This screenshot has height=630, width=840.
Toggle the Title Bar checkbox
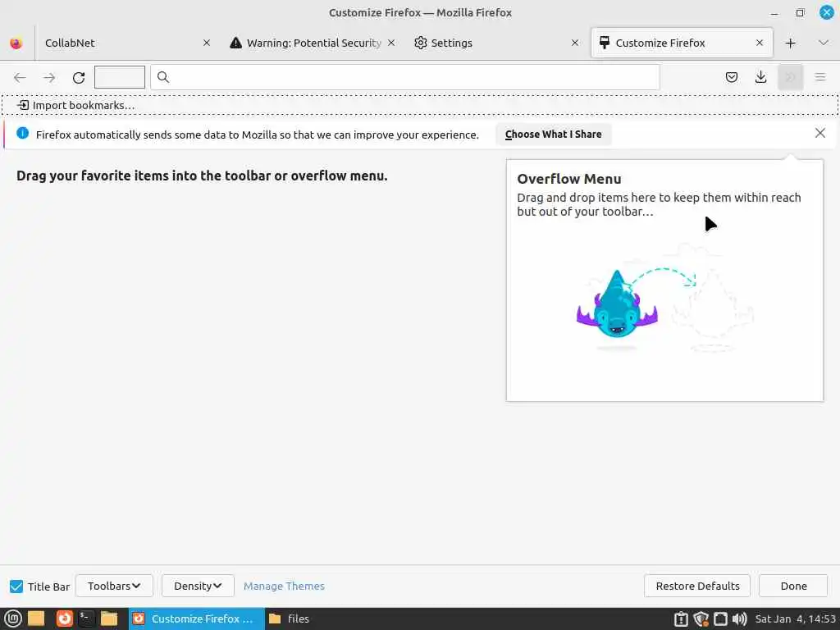pyautogui.click(x=16, y=586)
